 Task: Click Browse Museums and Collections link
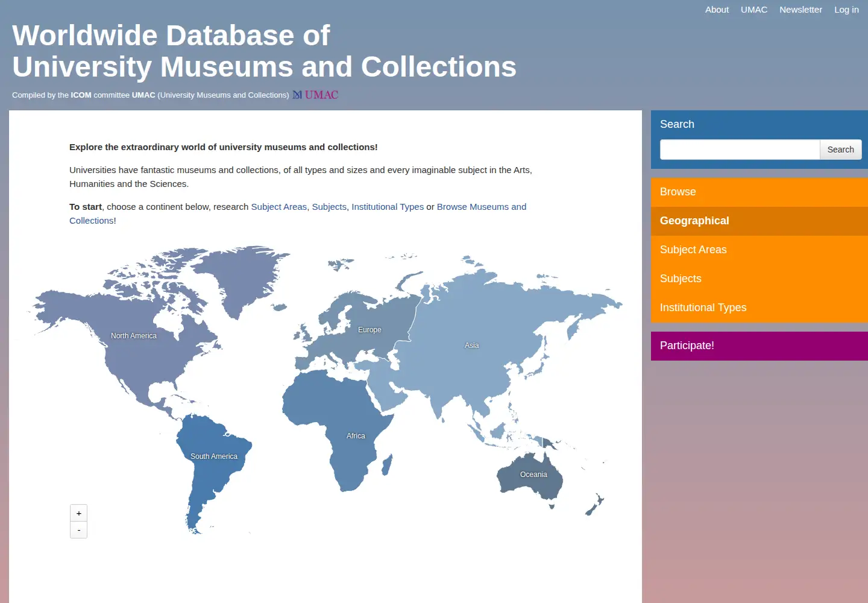coord(298,213)
